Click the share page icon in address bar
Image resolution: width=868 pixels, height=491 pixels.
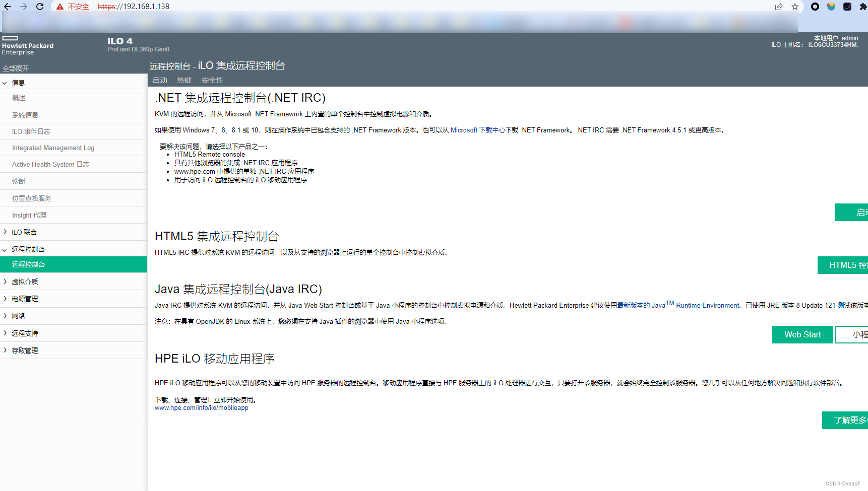coord(779,7)
